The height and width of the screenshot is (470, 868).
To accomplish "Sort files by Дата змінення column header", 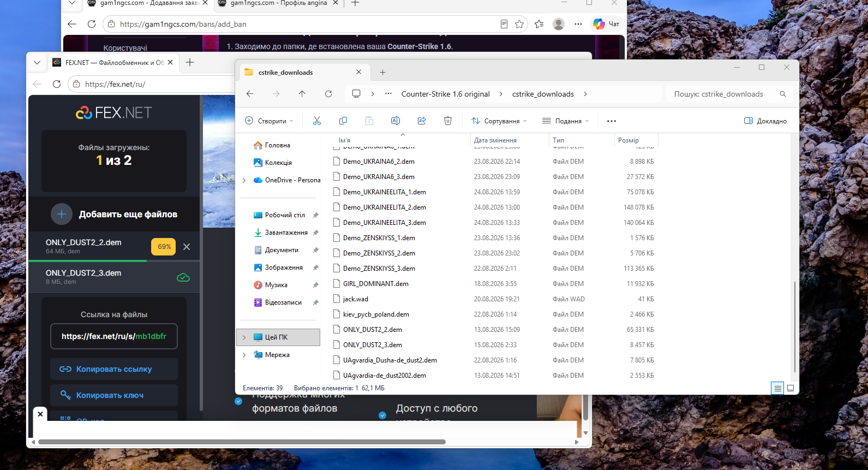I will click(x=510, y=140).
